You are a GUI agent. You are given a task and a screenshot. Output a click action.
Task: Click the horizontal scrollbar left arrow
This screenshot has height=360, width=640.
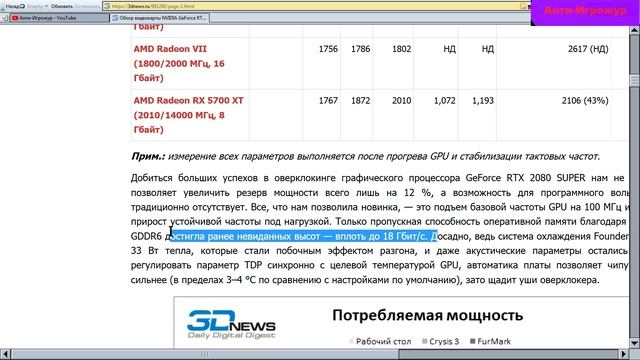[x=5, y=354]
